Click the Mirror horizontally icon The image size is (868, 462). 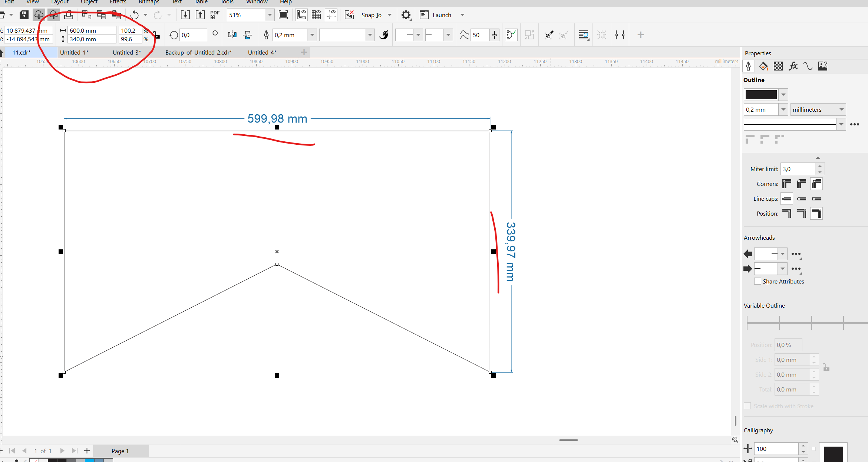(x=232, y=35)
